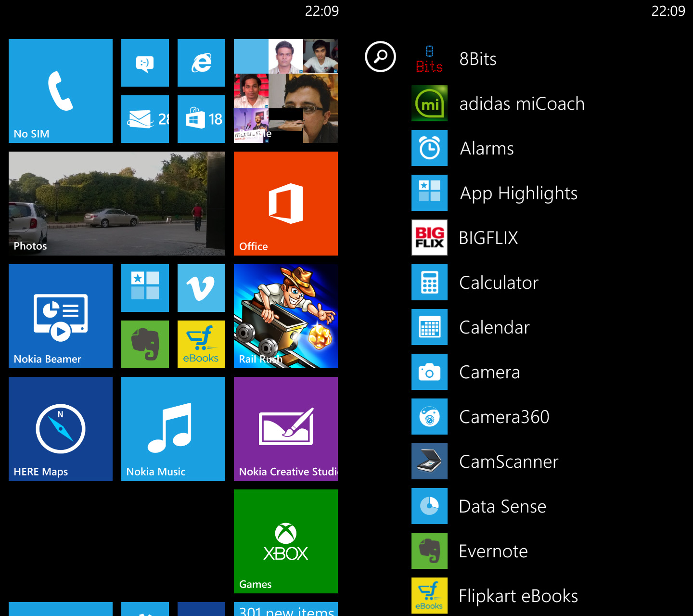Open App Highlights small tile on Start
This screenshot has width=693, height=616.
145,288
